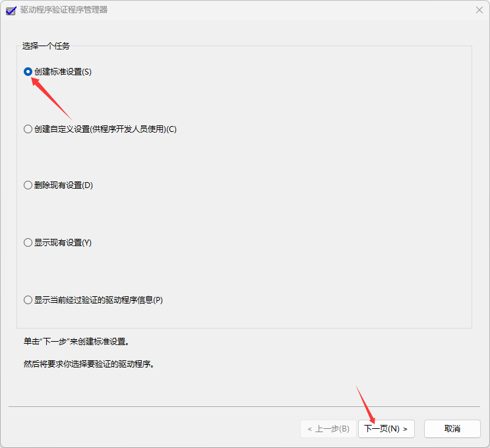Click the text 然后将要求你选择要验证的驱动程序。

[89, 364]
